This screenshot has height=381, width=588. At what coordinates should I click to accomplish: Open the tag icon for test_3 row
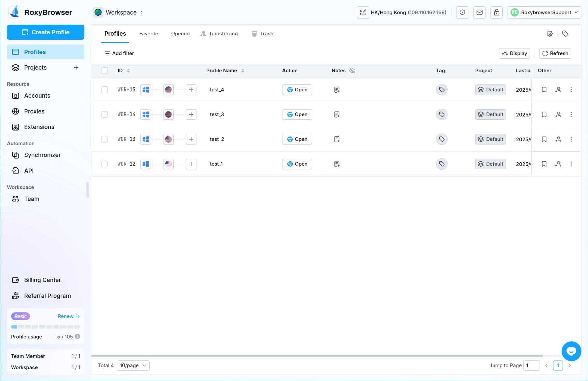point(442,114)
